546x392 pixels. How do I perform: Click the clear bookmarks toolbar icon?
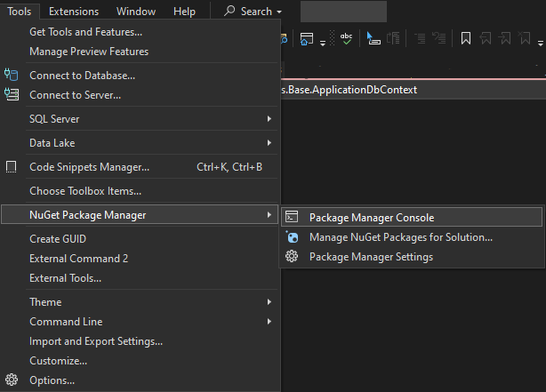[x=525, y=38]
